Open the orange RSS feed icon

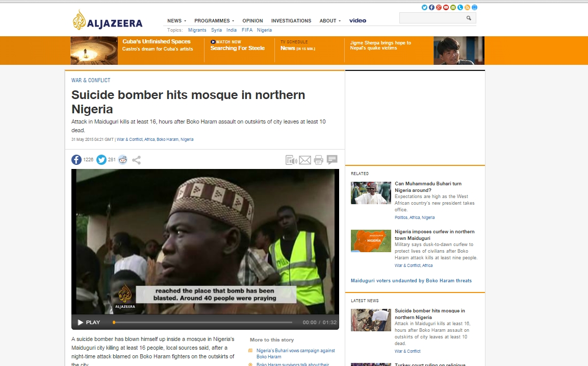(x=467, y=8)
